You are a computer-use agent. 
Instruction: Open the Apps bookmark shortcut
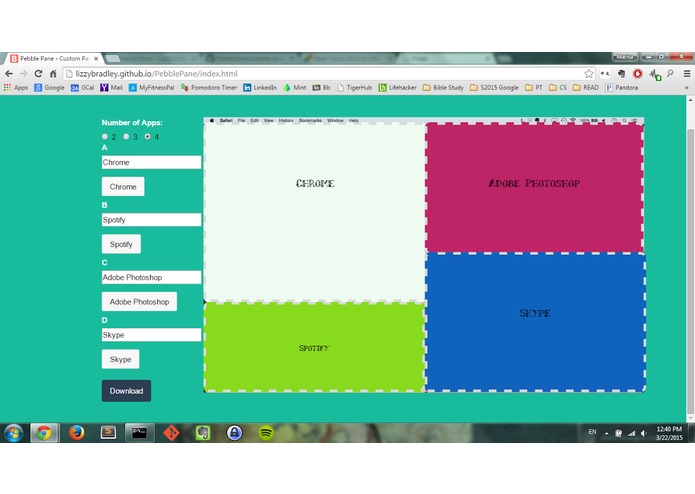16,88
